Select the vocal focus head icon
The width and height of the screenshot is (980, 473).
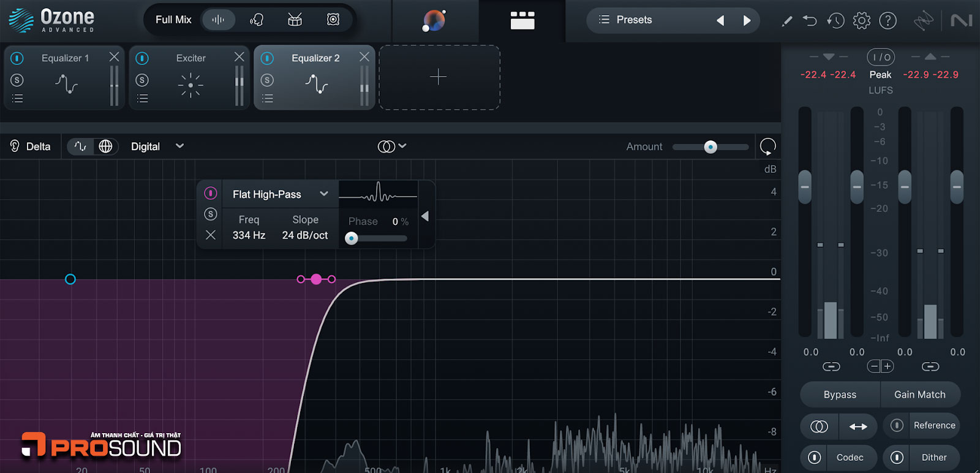pyautogui.click(x=257, y=20)
